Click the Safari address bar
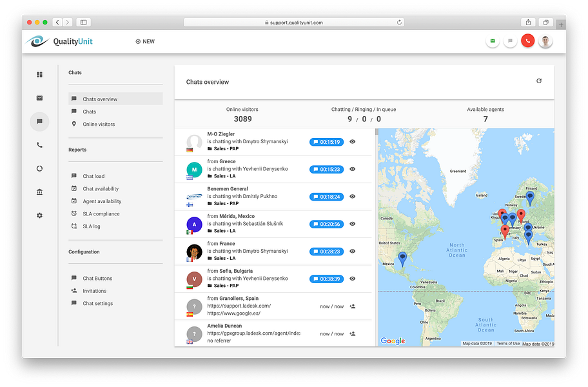Screen dimensions: 588x387 294,21
